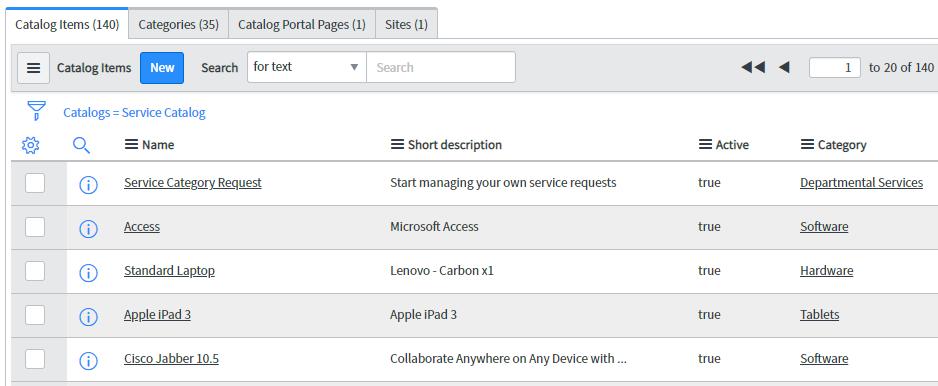Image resolution: width=938 pixels, height=386 pixels.
Task: Open Short description column options menu
Action: (397, 144)
